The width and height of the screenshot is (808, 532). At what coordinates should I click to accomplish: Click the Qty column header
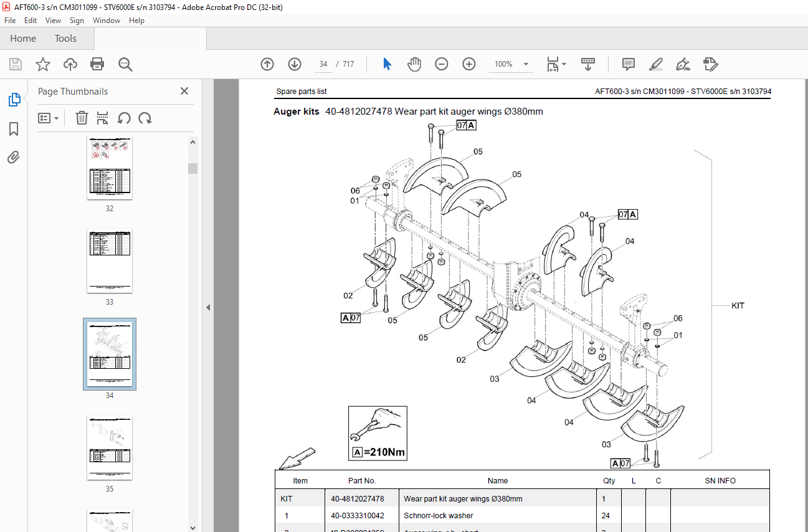pos(609,481)
